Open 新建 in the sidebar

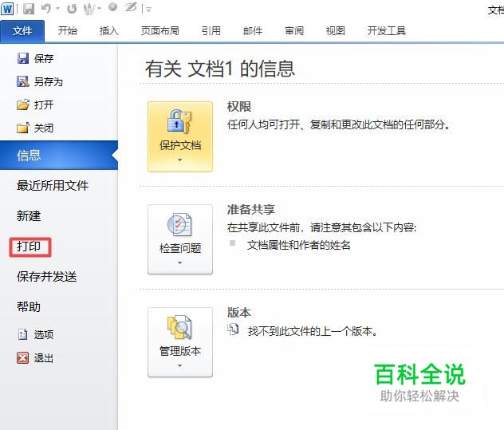(29, 216)
